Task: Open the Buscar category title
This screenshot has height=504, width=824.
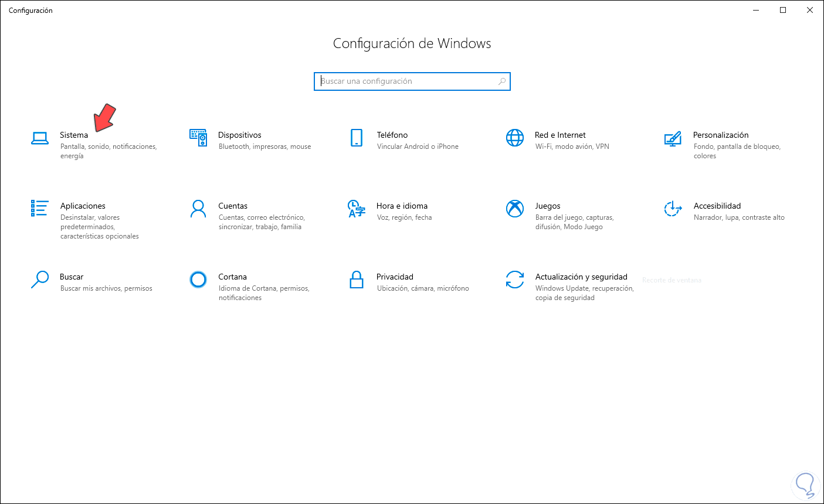Action: (72, 277)
